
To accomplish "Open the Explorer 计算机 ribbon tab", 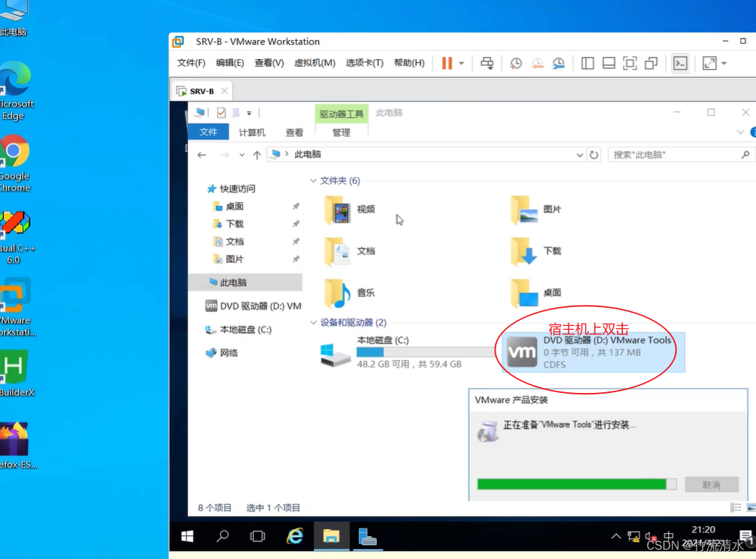I will point(252,132).
